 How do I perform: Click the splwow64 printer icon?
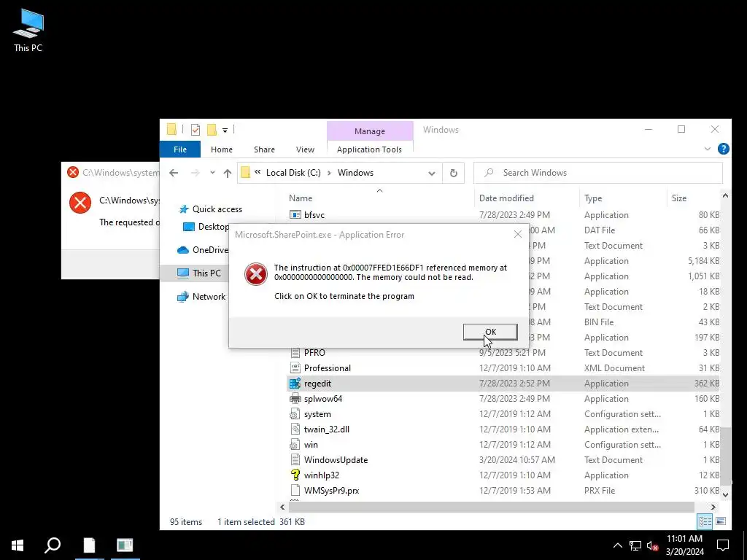[295, 399]
